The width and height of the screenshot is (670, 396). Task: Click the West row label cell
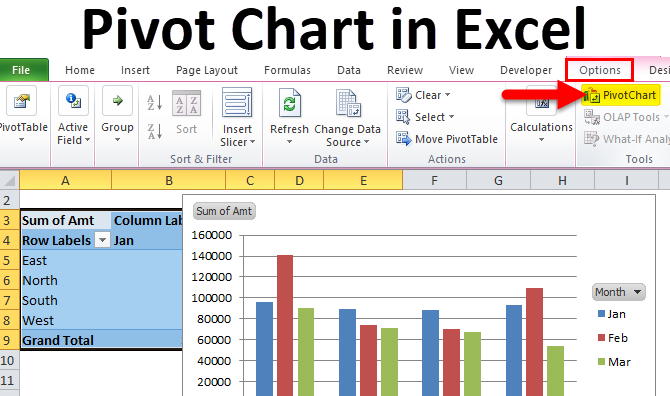(x=65, y=320)
